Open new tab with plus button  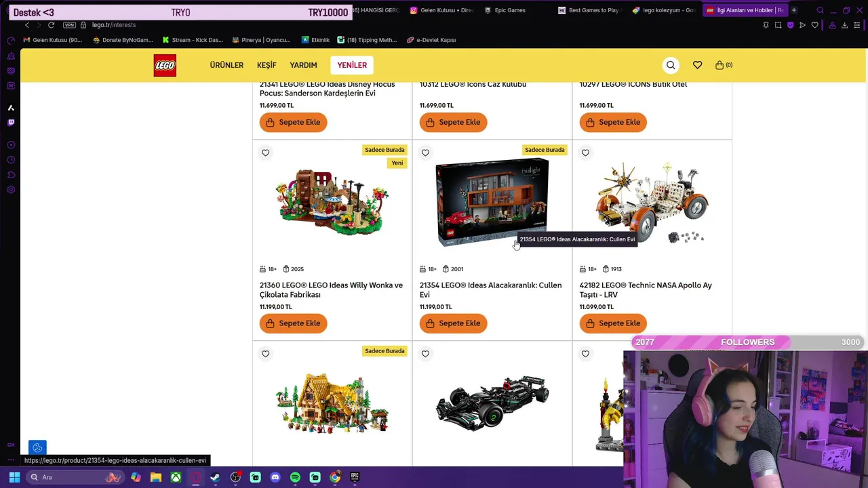click(794, 10)
